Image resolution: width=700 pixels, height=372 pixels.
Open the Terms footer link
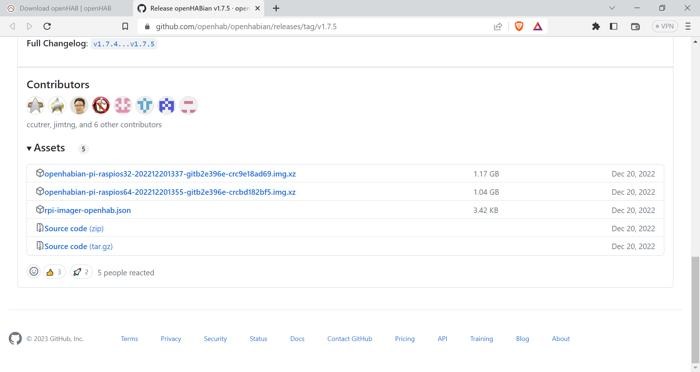point(129,339)
